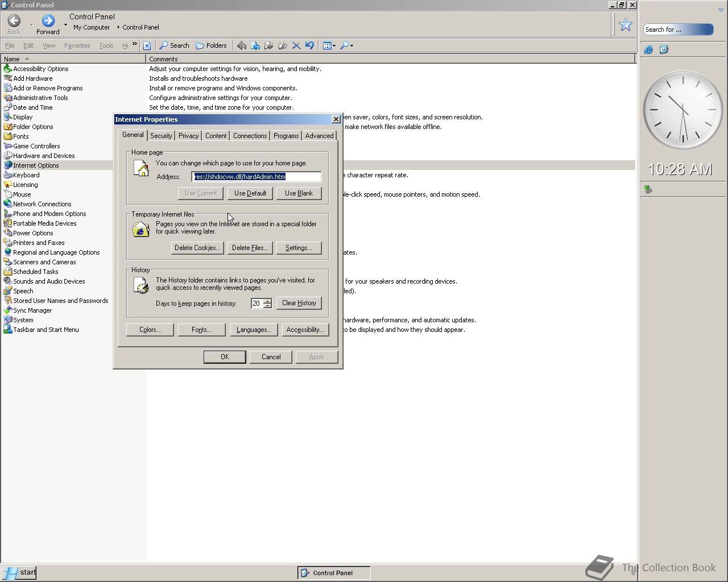Open the View menu

49,45
